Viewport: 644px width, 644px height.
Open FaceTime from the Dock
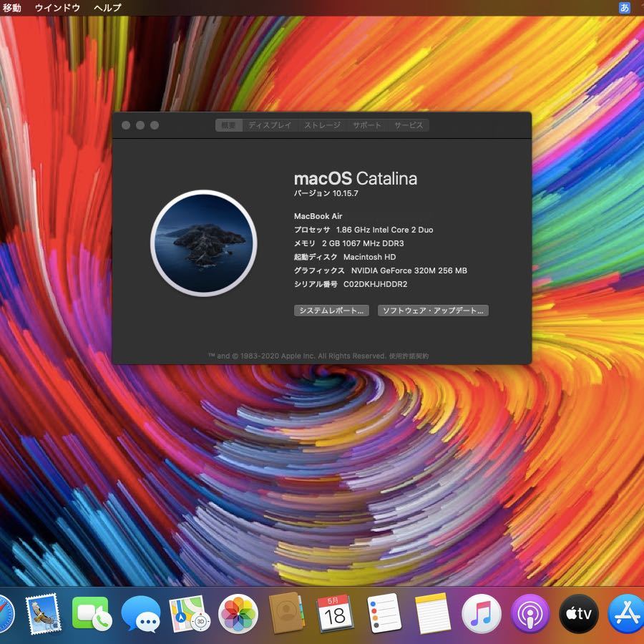pos(92,614)
